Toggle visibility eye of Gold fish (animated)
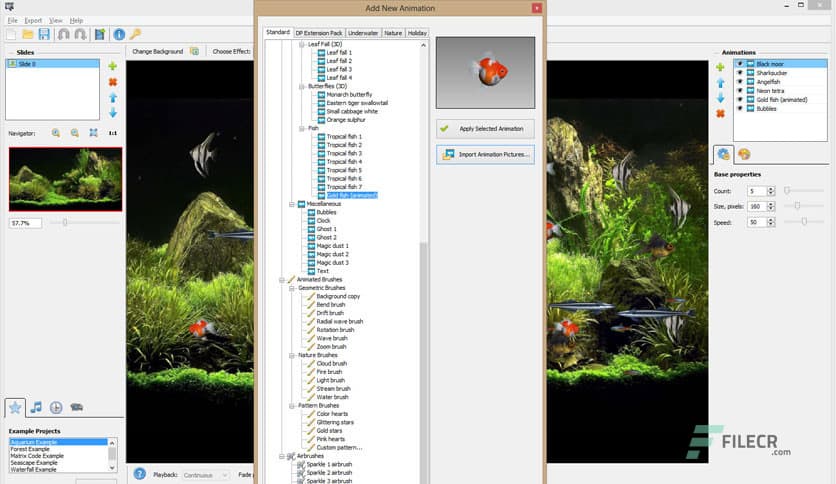The image size is (836, 484). pos(739,100)
